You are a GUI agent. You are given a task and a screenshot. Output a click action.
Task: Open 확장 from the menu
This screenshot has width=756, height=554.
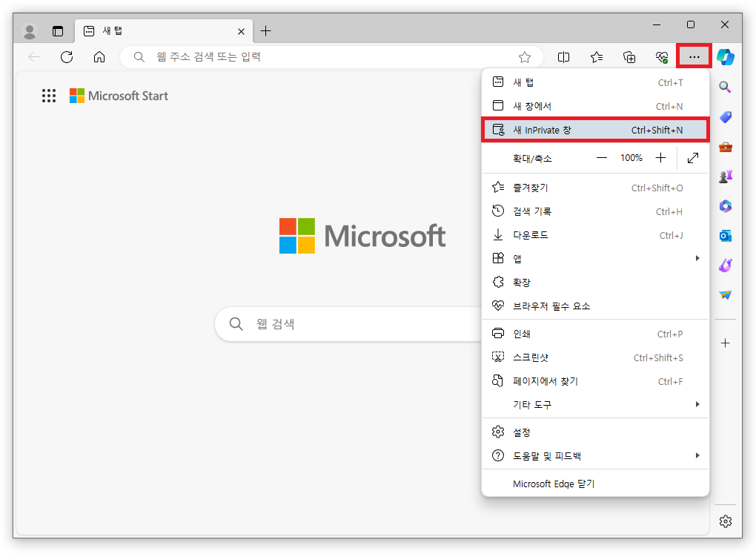[595, 283]
